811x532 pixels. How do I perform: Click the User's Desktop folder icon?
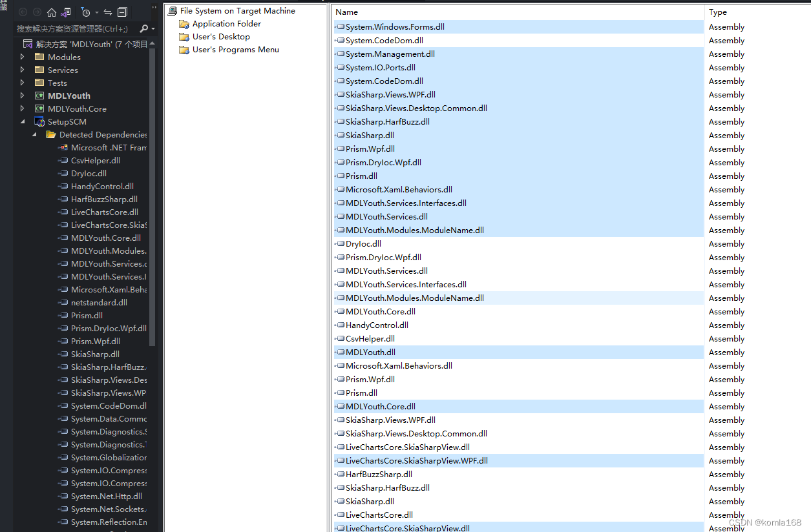coord(184,36)
